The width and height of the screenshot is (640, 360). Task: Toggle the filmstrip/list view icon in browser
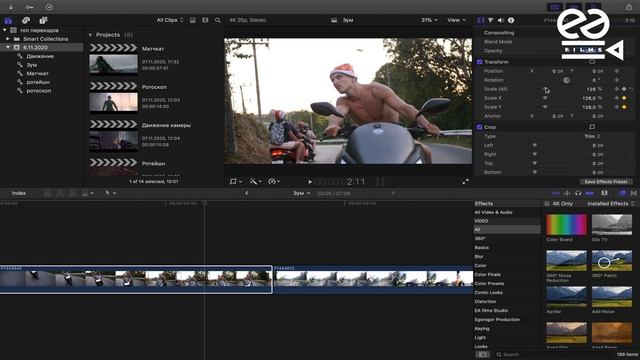pyautogui.click(x=205, y=20)
